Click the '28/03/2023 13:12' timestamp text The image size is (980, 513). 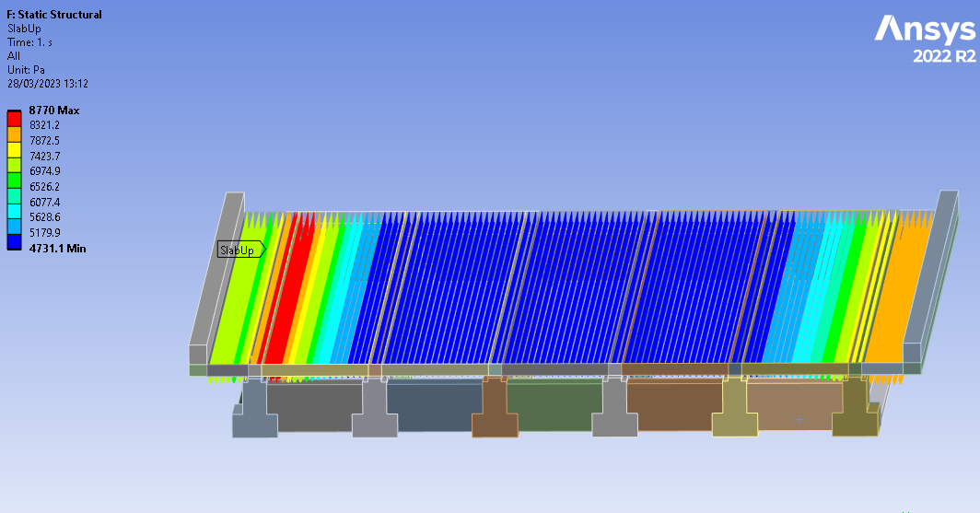click(48, 84)
